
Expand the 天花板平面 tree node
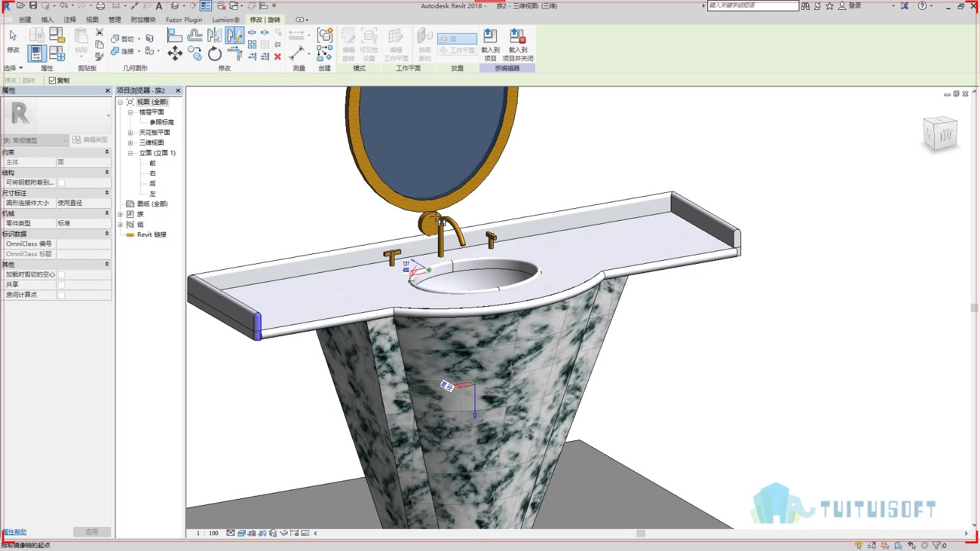click(130, 132)
